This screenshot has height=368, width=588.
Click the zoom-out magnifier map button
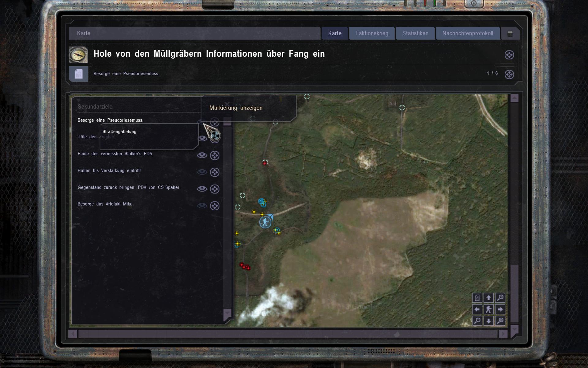[x=477, y=321]
